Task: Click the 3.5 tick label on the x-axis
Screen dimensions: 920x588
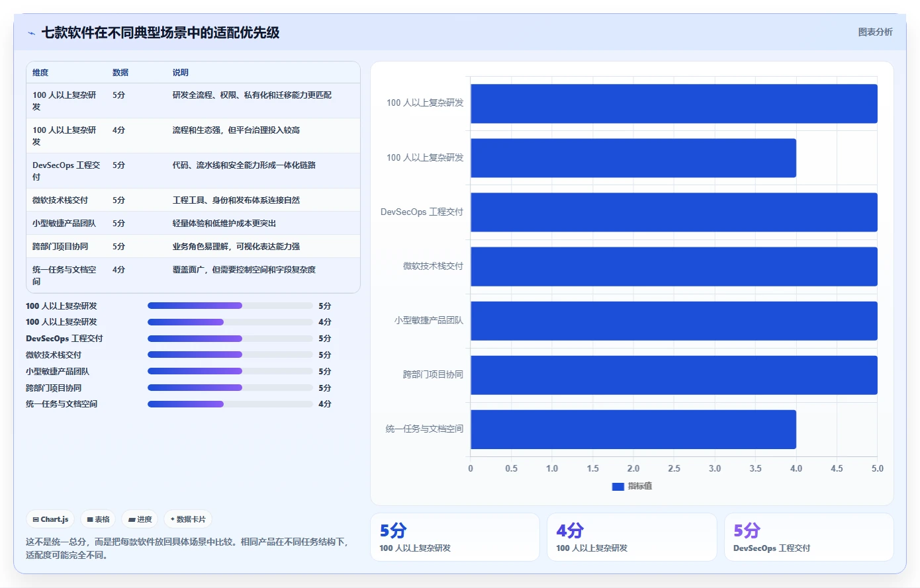Action: [x=755, y=468]
